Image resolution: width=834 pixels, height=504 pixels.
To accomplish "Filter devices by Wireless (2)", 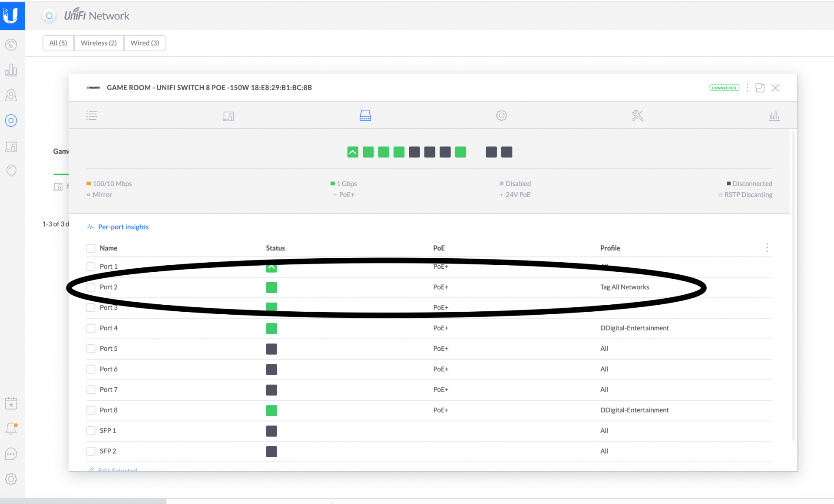I will [99, 43].
